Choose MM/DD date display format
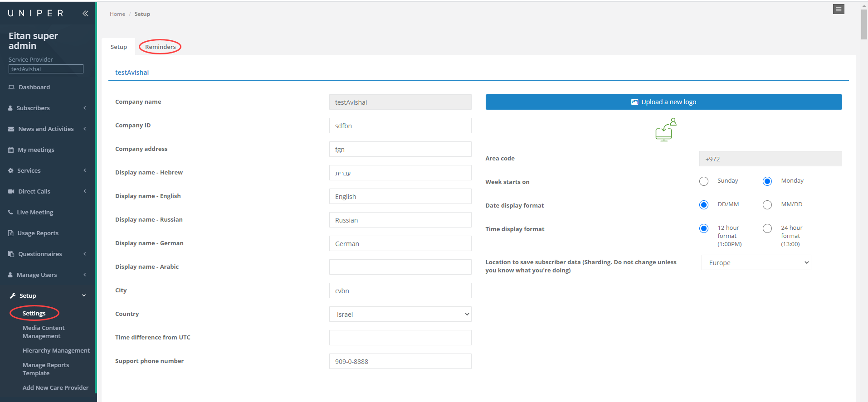868x402 pixels. pyautogui.click(x=767, y=205)
